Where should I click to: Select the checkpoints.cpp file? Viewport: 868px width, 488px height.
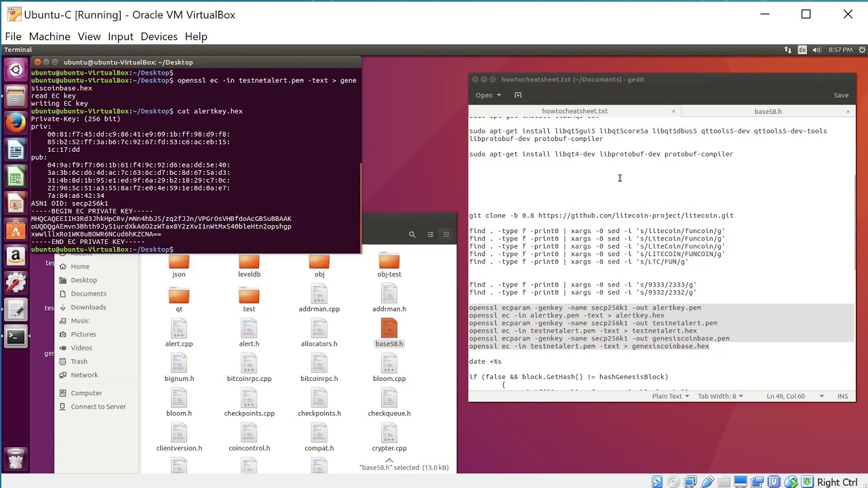(249, 403)
